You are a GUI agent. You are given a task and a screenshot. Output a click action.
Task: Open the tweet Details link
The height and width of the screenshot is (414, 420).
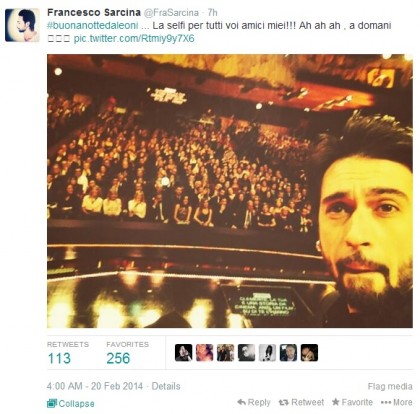pyautogui.click(x=166, y=386)
